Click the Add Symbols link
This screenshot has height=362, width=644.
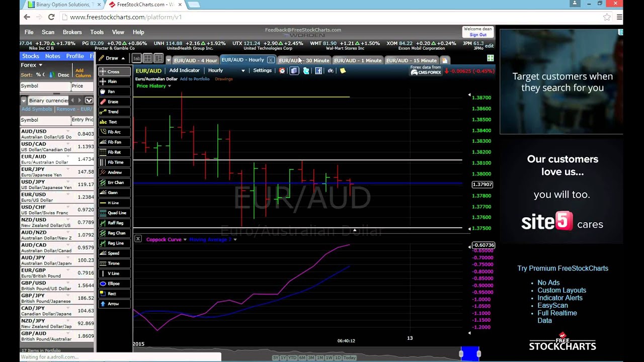coord(37,109)
